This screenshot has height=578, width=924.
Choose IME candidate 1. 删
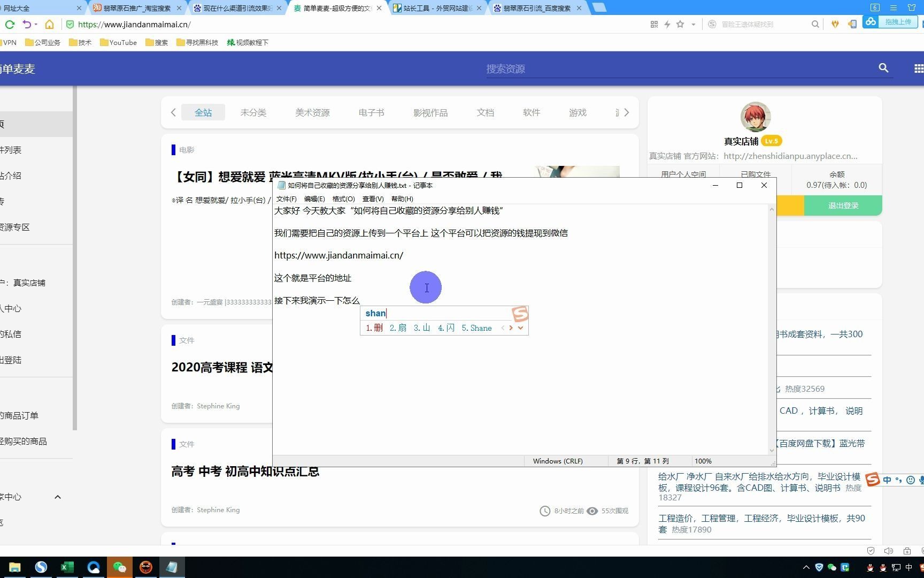pos(374,328)
